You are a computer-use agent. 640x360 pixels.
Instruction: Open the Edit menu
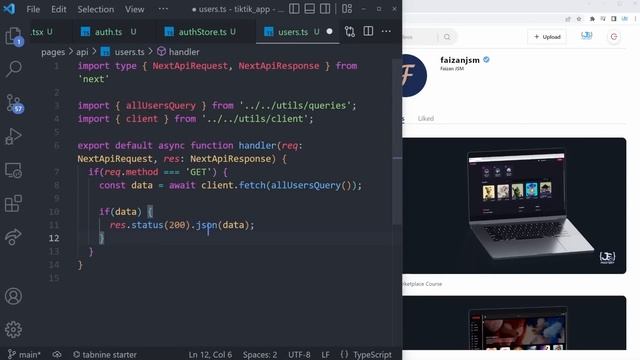tap(59, 9)
